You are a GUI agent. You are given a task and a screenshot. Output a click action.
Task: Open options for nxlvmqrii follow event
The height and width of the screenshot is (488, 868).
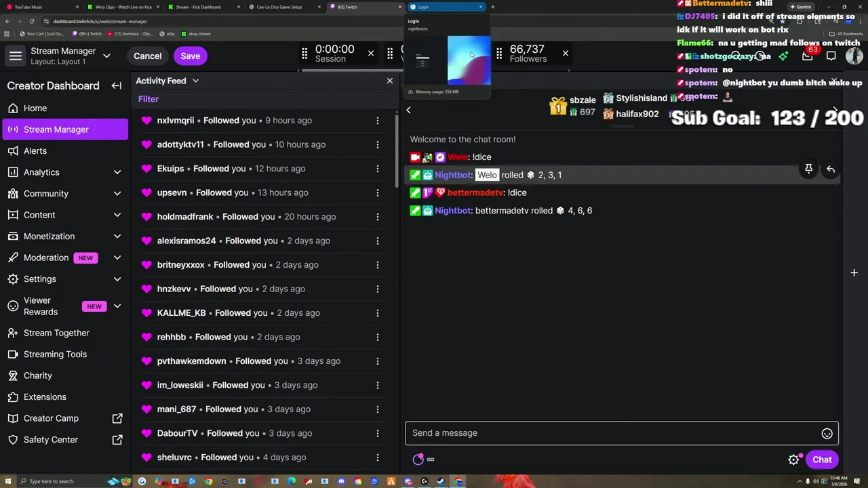coord(377,121)
